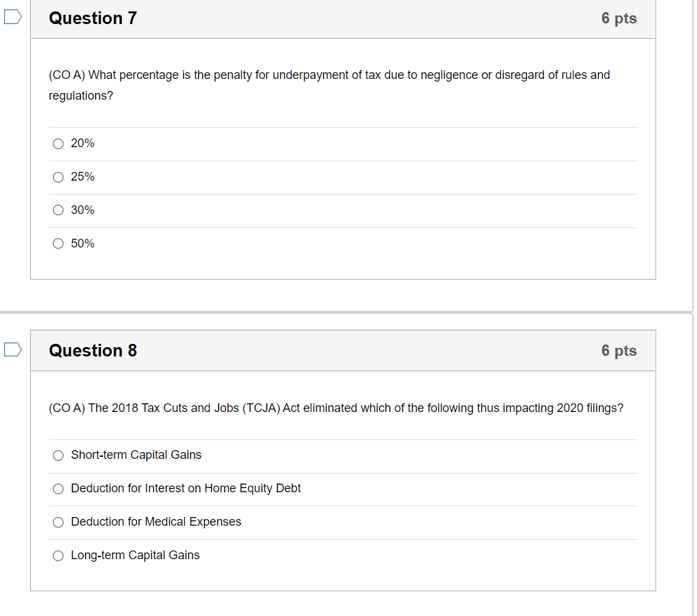
Task: Click the Question 7 heading
Action: [x=92, y=18]
